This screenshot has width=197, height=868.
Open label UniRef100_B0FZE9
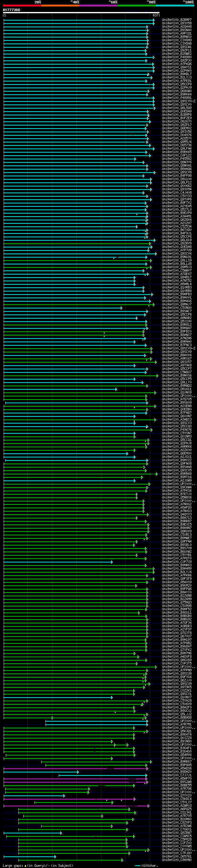pos(176,118)
